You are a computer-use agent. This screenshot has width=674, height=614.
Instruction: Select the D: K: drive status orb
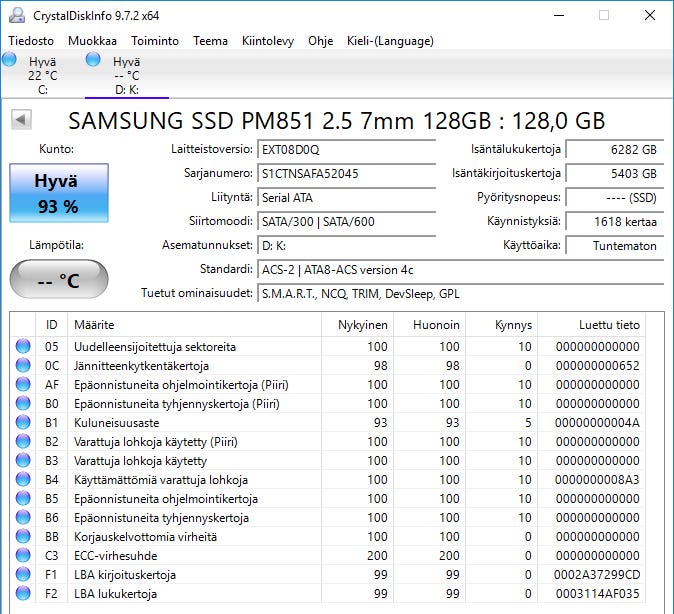tap(94, 61)
